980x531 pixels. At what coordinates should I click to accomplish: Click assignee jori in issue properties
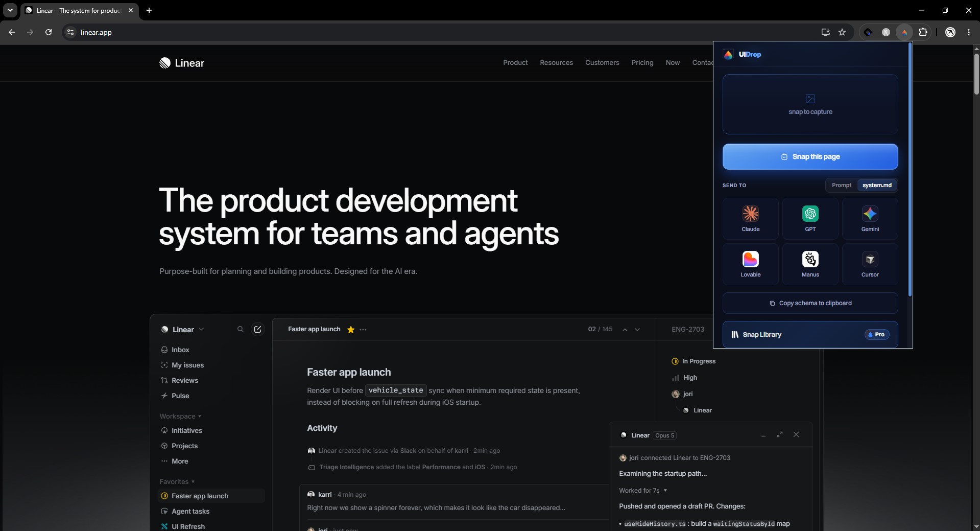pos(682,394)
